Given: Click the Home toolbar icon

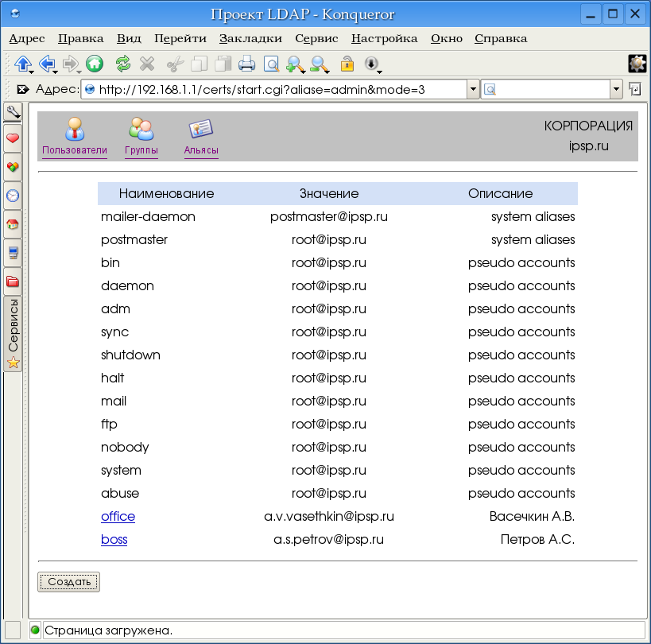Looking at the screenshot, I should pyautogui.click(x=95, y=64).
